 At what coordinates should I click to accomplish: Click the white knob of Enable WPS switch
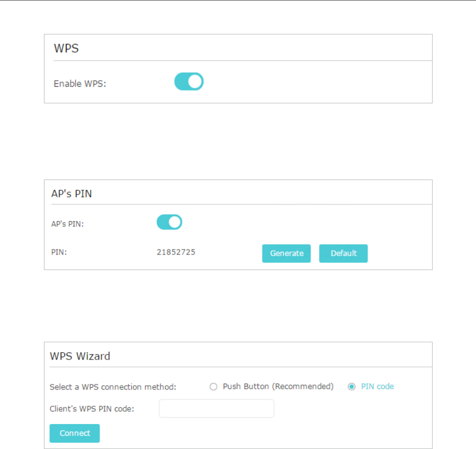(195, 82)
